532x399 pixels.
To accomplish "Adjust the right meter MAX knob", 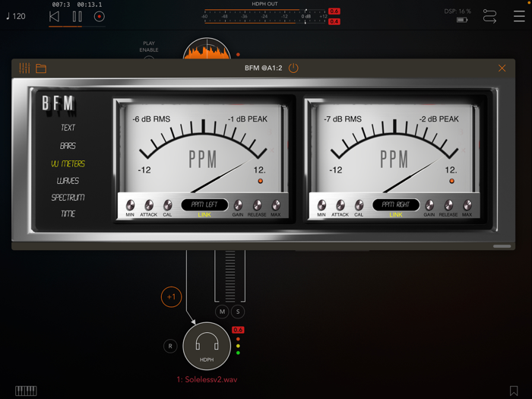I will pos(467,205).
